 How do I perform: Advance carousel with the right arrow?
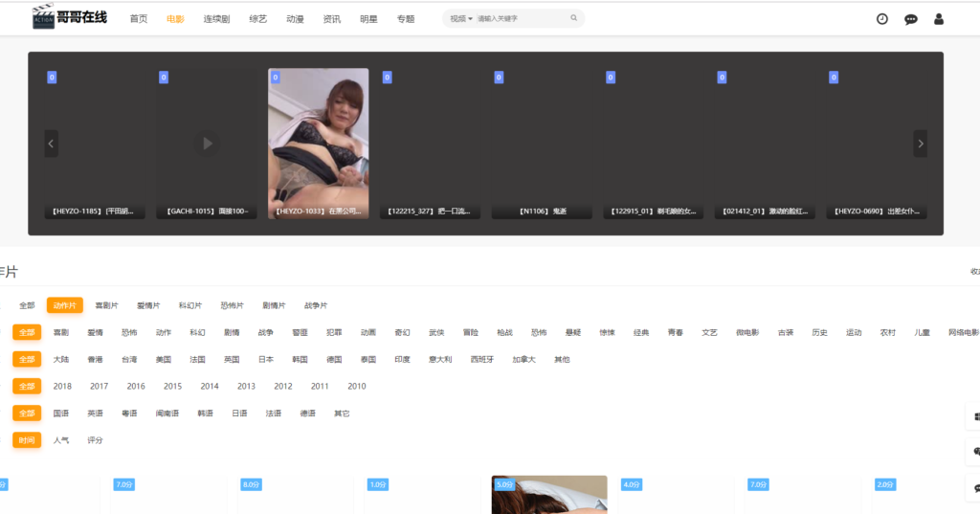pyautogui.click(x=920, y=144)
